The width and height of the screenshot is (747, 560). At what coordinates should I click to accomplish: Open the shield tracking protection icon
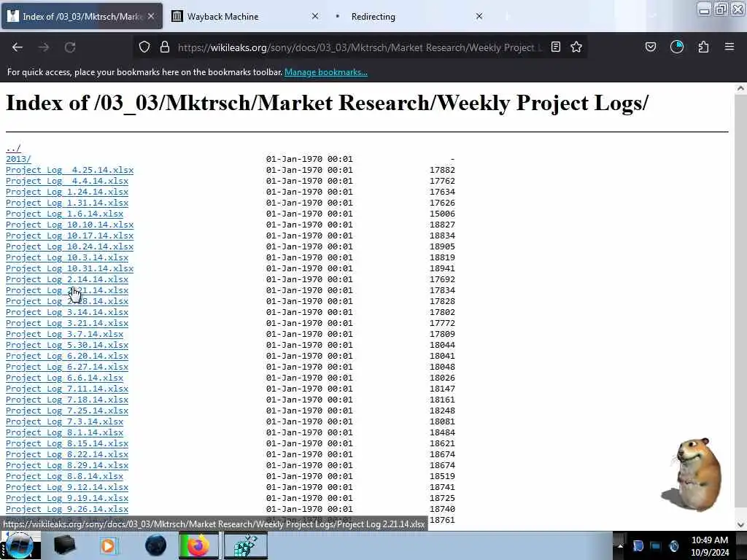[x=144, y=47]
